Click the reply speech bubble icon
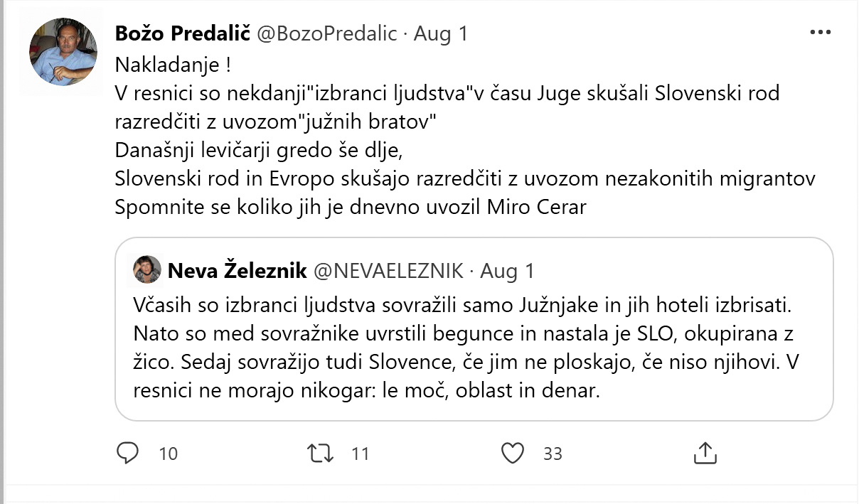Image resolution: width=859 pixels, height=504 pixels. [x=127, y=453]
